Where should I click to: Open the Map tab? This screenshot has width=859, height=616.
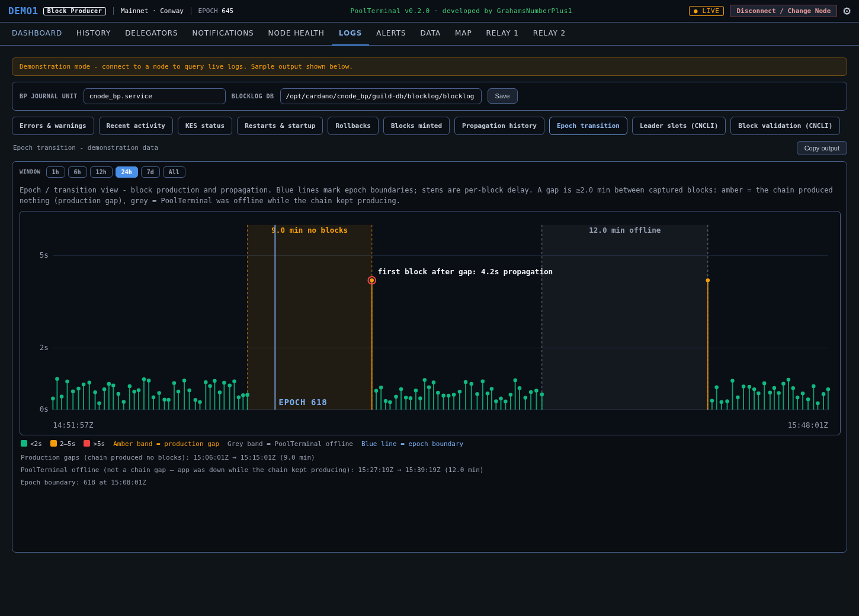click(x=463, y=33)
